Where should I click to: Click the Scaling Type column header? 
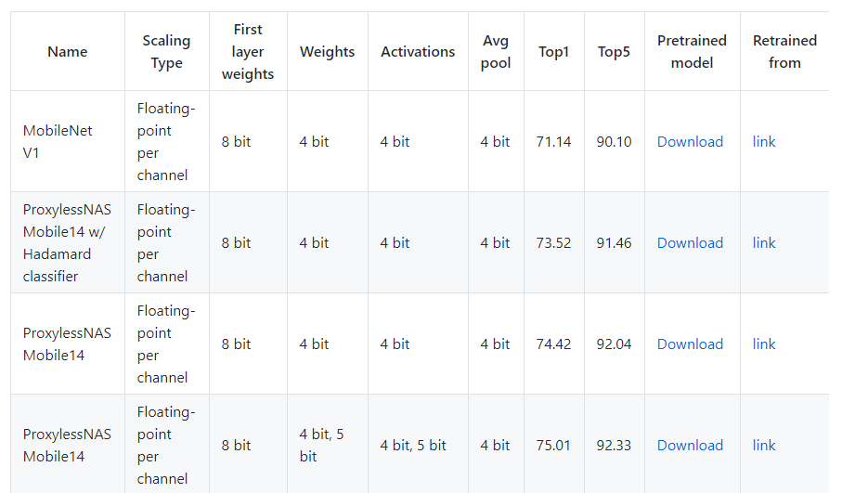tap(166, 51)
